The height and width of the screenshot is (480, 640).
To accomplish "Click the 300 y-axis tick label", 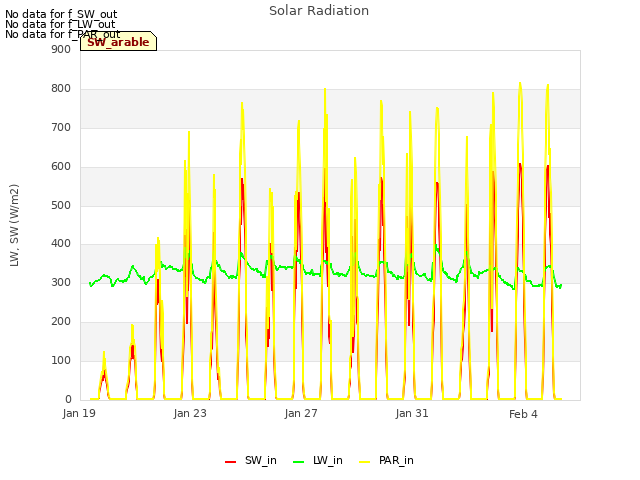I will click(x=61, y=282).
